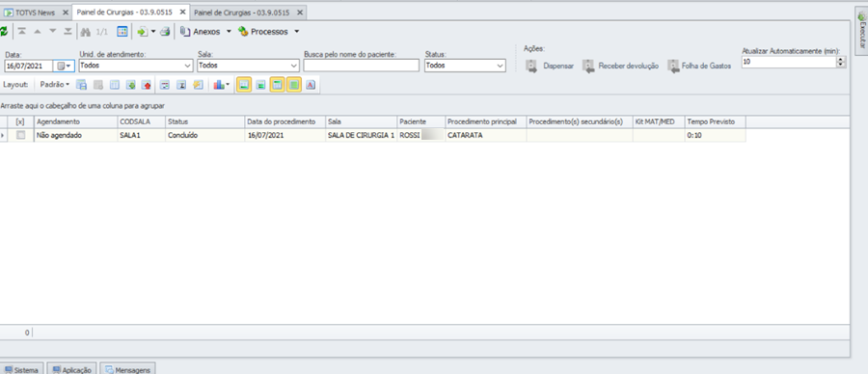Click the patient name search field
868x374 pixels.
pyautogui.click(x=361, y=66)
